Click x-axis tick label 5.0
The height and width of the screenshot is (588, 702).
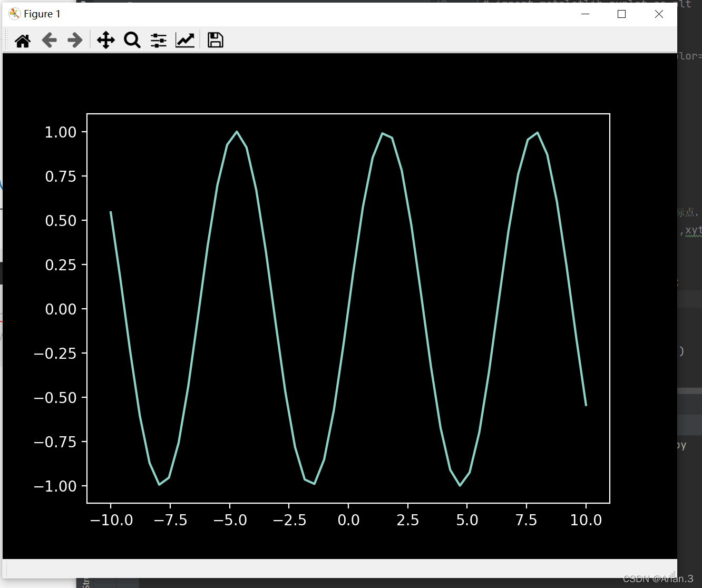tap(467, 521)
